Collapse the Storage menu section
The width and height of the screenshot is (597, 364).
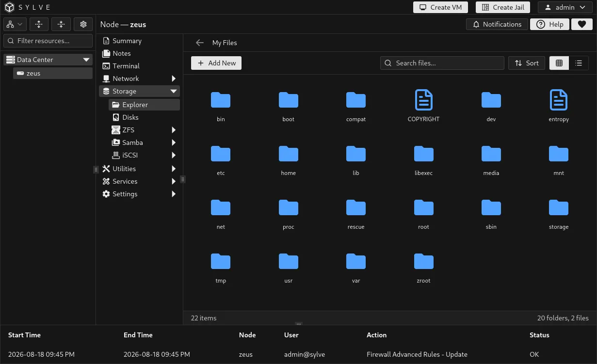coord(174,91)
